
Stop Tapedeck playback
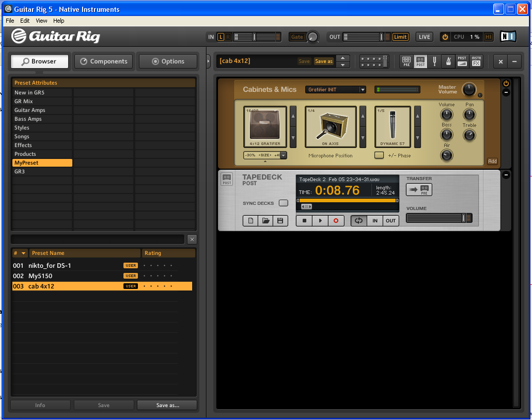click(x=304, y=221)
